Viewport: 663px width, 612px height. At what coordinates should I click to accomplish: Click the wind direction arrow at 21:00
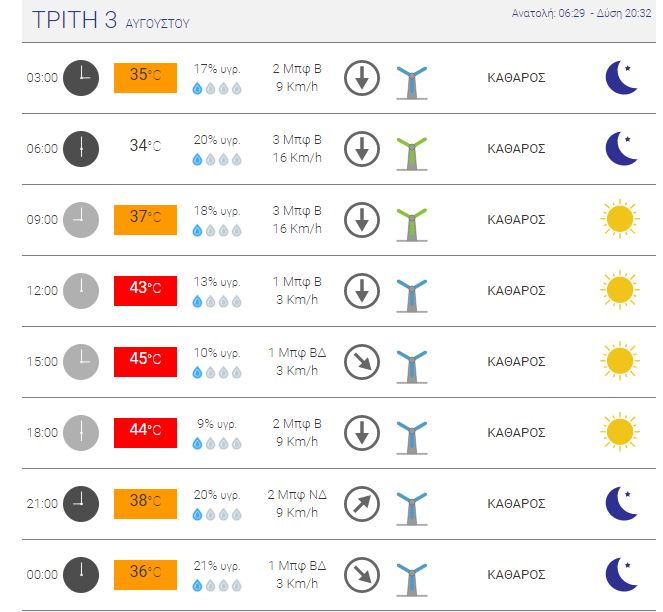click(x=361, y=504)
